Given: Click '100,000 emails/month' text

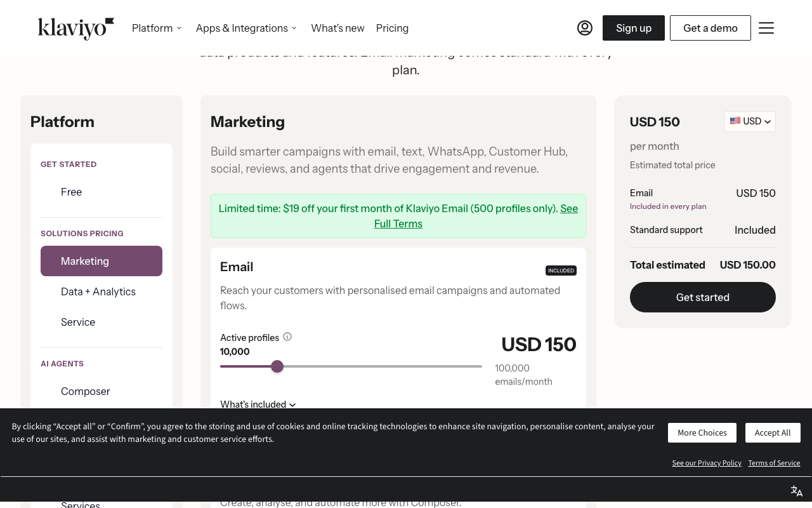Looking at the screenshot, I should pyautogui.click(x=523, y=375).
